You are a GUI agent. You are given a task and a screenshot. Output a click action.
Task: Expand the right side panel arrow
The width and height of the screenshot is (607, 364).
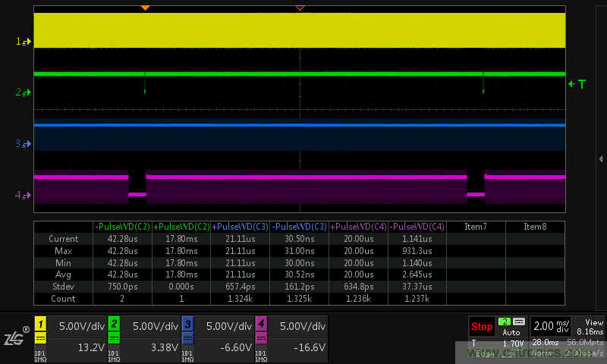[x=601, y=159]
